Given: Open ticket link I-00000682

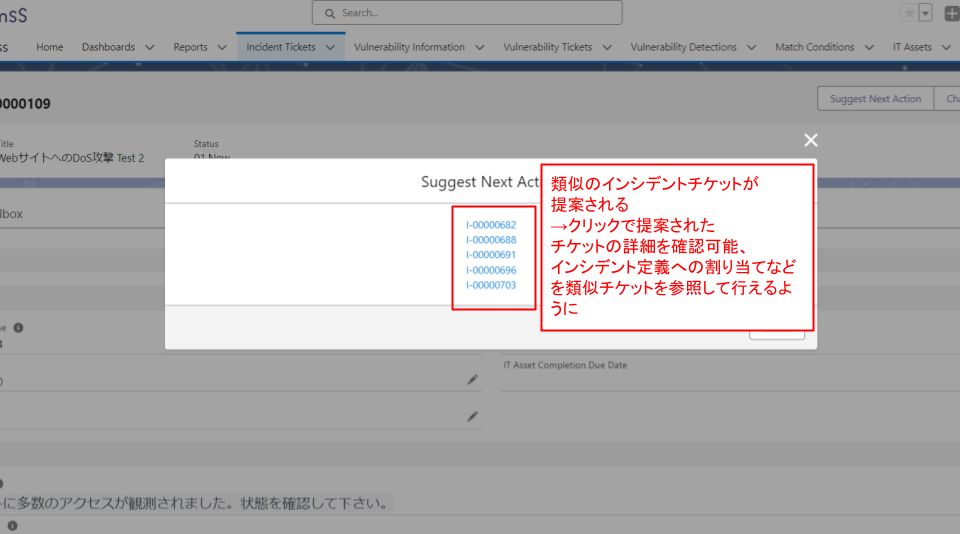Looking at the screenshot, I should pyautogui.click(x=491, y=225).
